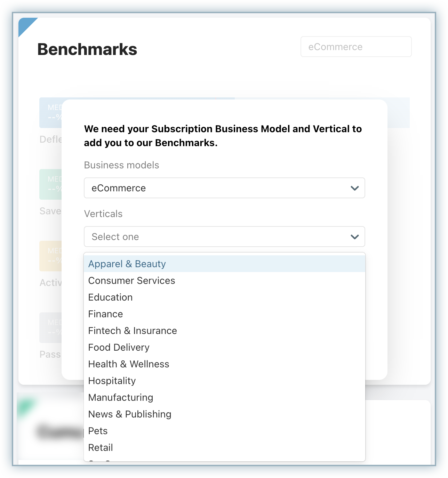Select the Finance option
The image size is (448, 478).
tap(105, 314)
